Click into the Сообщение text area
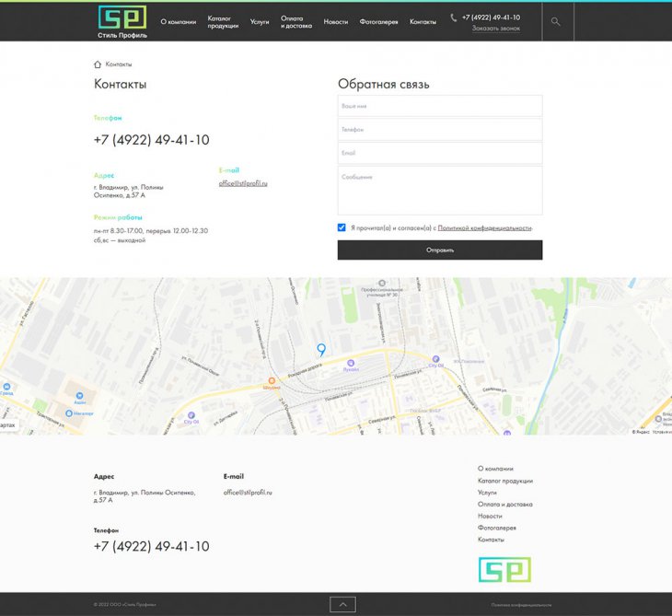Screen dimensions: 672x616 [x=439, y=190]
